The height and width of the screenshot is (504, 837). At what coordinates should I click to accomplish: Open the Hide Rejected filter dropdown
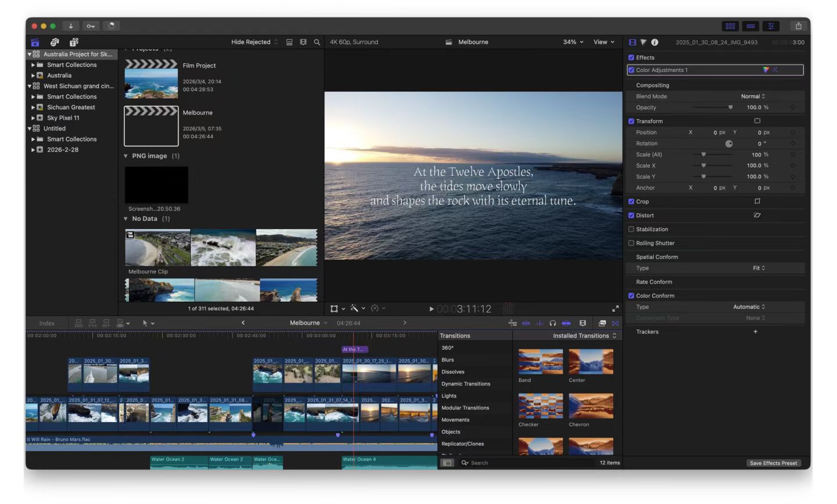click(255, 42)
